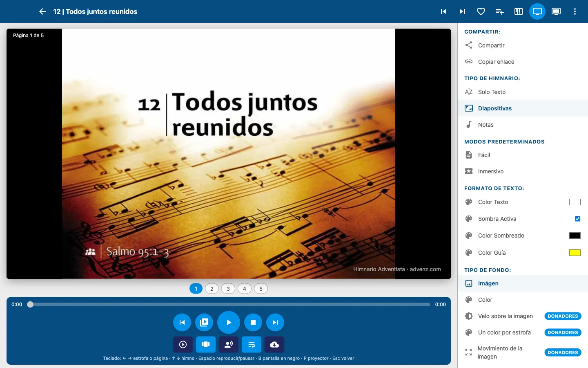588x368 pixels.
Task: Select slide page 1 pill
Action: 196,289
